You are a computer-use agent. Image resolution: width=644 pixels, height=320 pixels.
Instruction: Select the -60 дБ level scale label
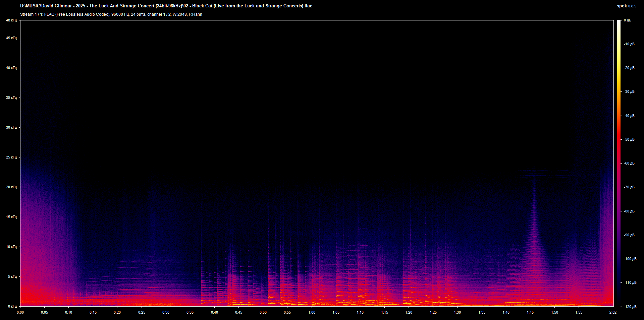(629, 164)
